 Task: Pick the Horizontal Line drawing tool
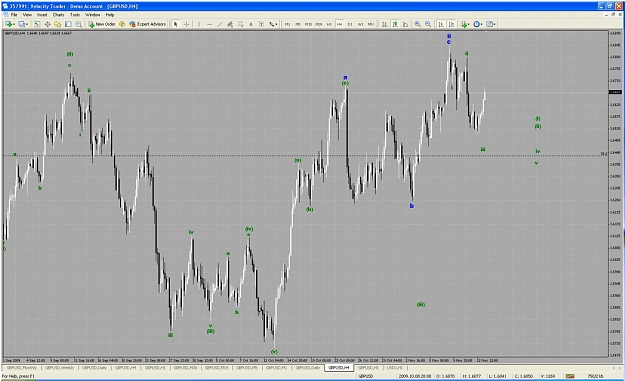209,24
